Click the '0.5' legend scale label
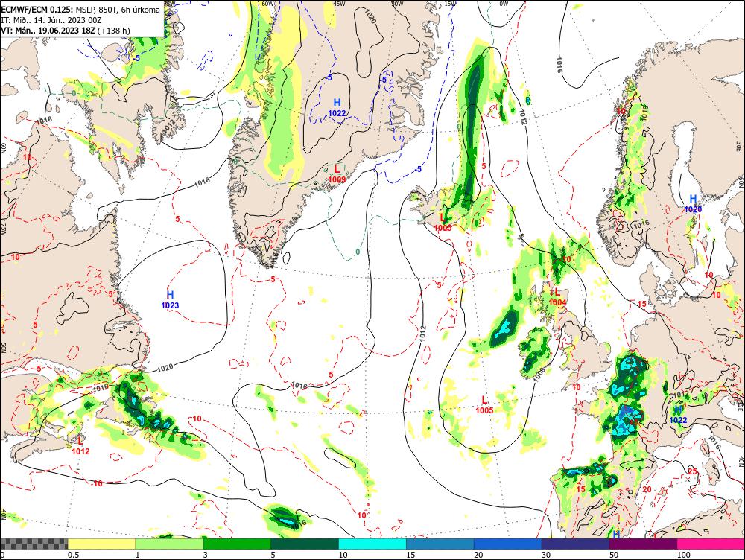The width and height of the screenshot is (745, 560). [73, 555]
